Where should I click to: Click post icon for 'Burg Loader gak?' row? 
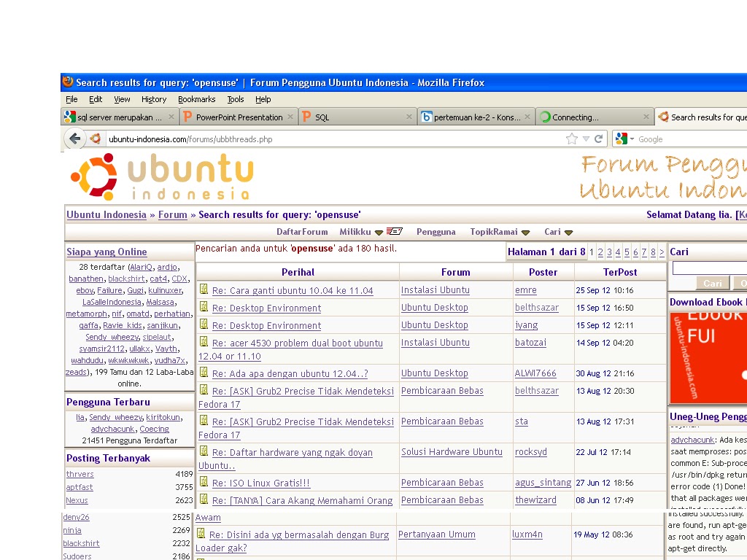point(201,533)
